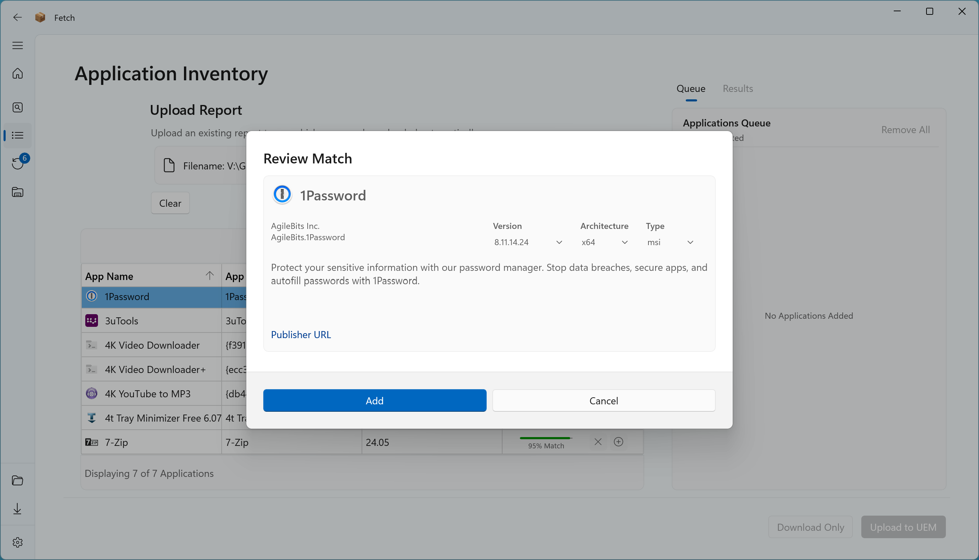
Task: Open updates icon with badge 6
Action: (17, 163)
